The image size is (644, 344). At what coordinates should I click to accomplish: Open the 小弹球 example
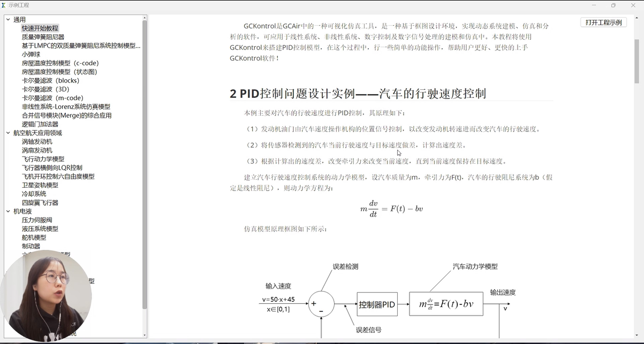point(31,55)
